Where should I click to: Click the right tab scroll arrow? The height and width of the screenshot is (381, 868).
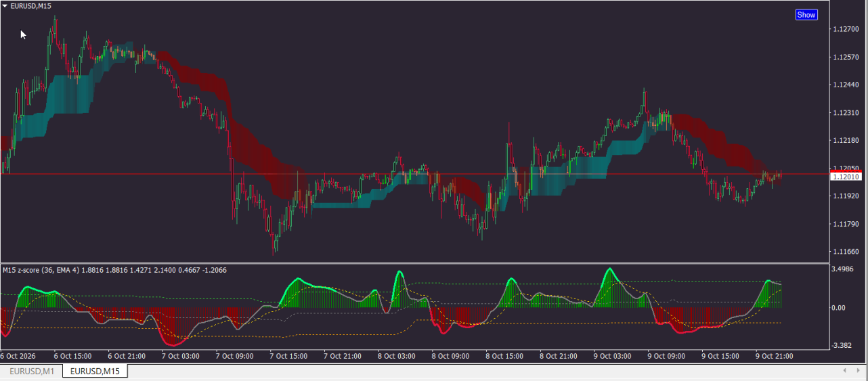(857, 371)
